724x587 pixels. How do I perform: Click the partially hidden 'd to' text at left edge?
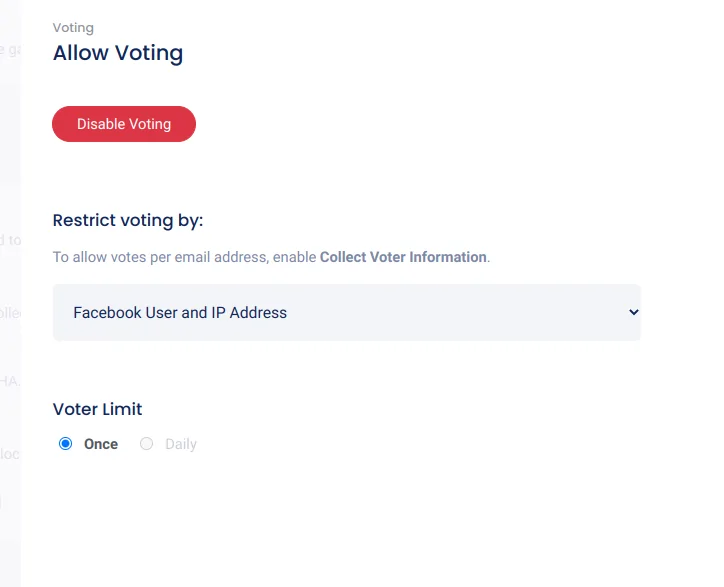10,240
